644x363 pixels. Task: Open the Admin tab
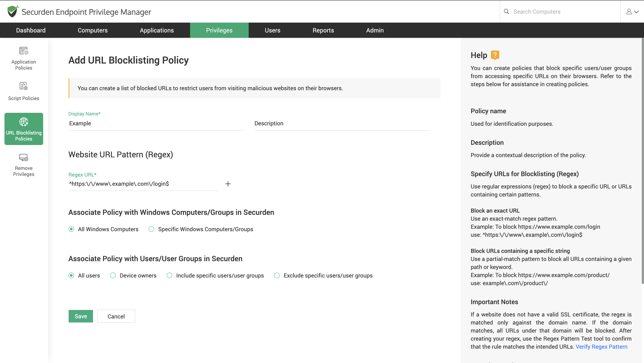coord(375,30)
